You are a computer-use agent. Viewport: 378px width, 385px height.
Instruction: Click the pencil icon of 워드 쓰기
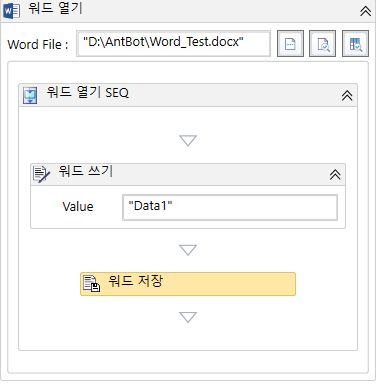[x=42, y=174]
